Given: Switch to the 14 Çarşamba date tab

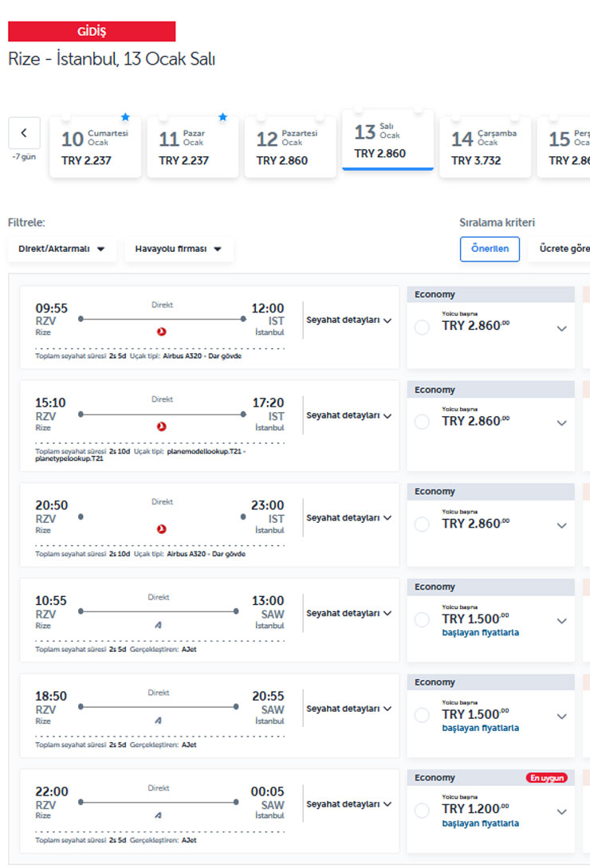Looking at the screenshot, I should point(485,147).
